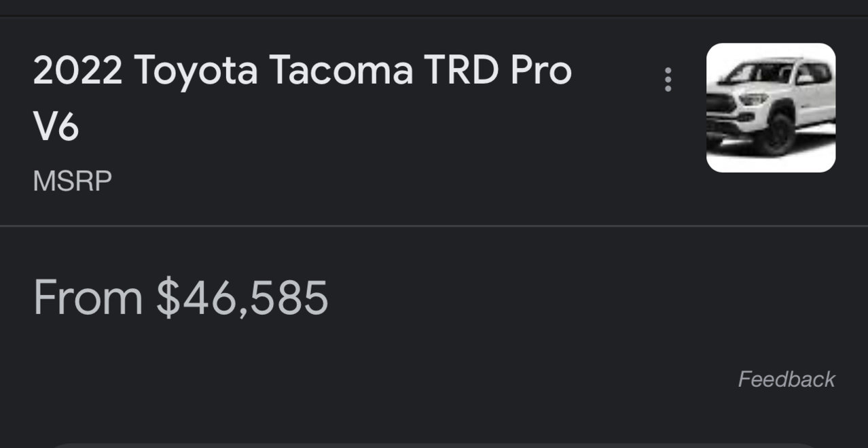Click the italic Feedback text below the price

786,379
